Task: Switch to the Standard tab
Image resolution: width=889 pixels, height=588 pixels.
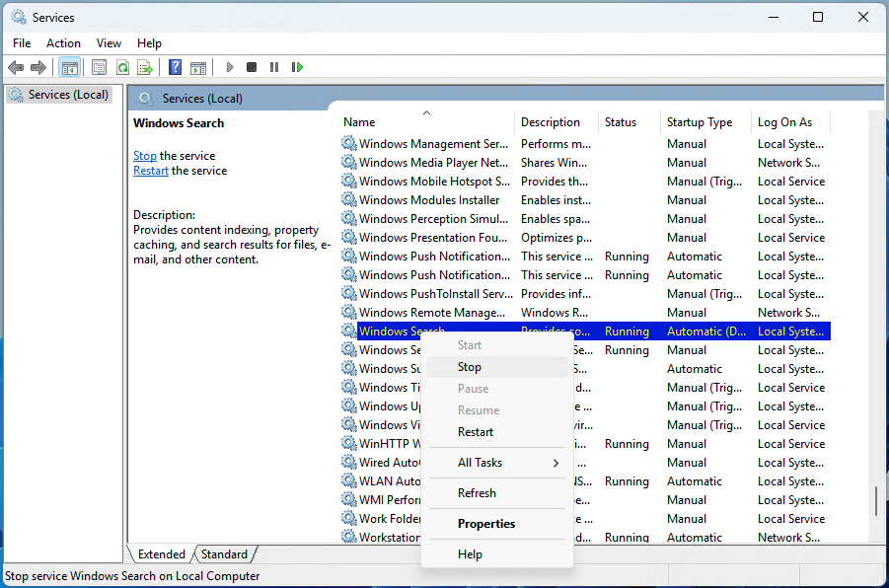Action: (224, 553)
